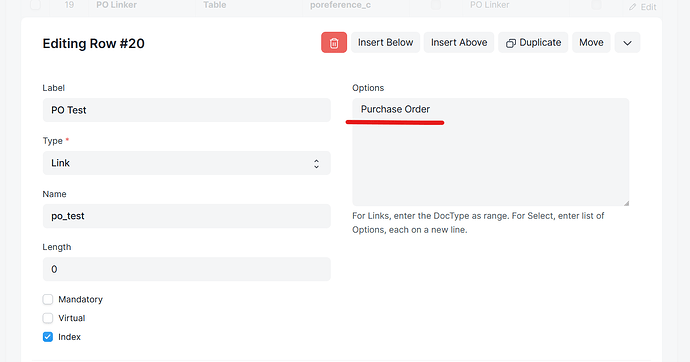Enable the Virtual checkbox
Viewport: 690px width, 362px height.
point(48,318)
